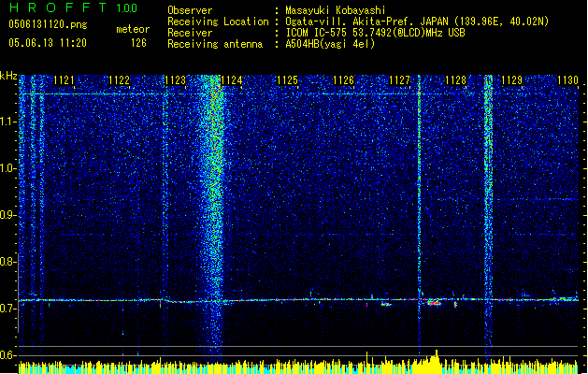Screen dimensions: 588x374
Task: Click the 1129 time marker
Action: [512, 80]
